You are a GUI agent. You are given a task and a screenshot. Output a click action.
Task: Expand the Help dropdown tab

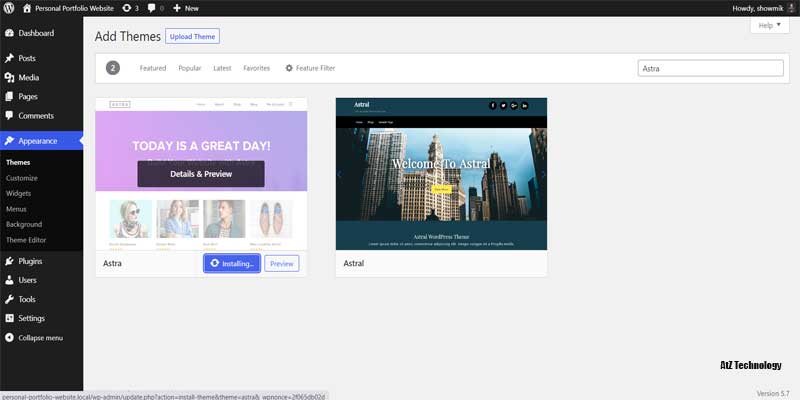click(x=769, y=26)
